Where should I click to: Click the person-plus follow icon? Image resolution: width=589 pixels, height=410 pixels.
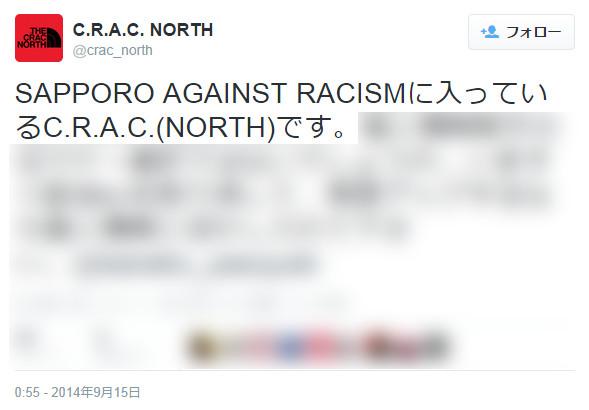click(x=490, y=32)
